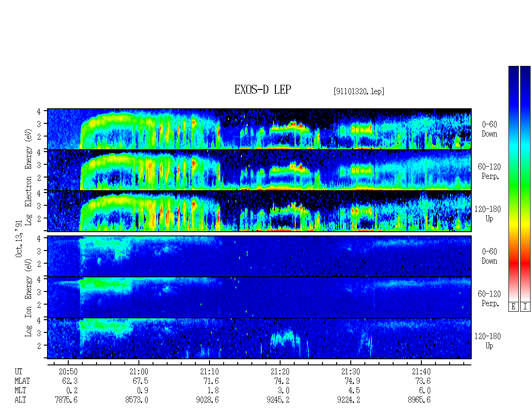This screenshot has height=412, width=532.
Task: Click the boxed E label under color bar
Action: [513, 307]
